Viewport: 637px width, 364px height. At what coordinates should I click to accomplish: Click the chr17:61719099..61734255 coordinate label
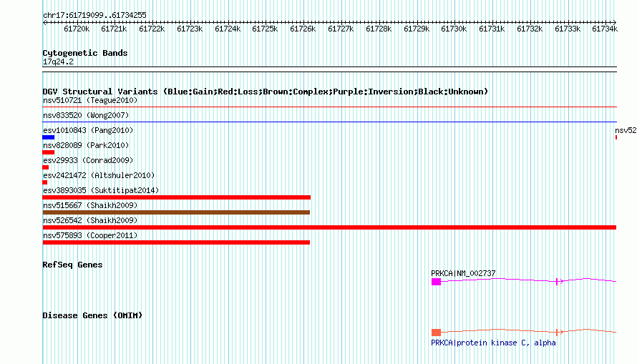point(94,16)
